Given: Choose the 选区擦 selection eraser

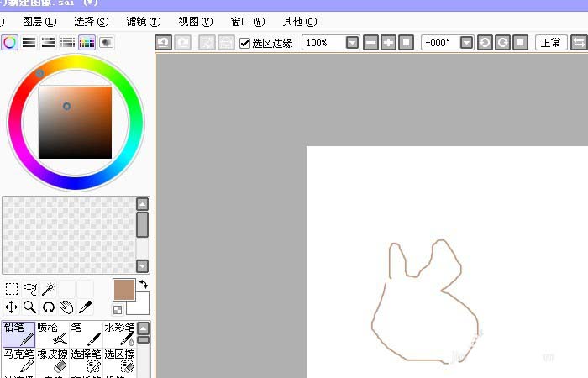Looking at the screenshot, I should click(x=119, y=360).
